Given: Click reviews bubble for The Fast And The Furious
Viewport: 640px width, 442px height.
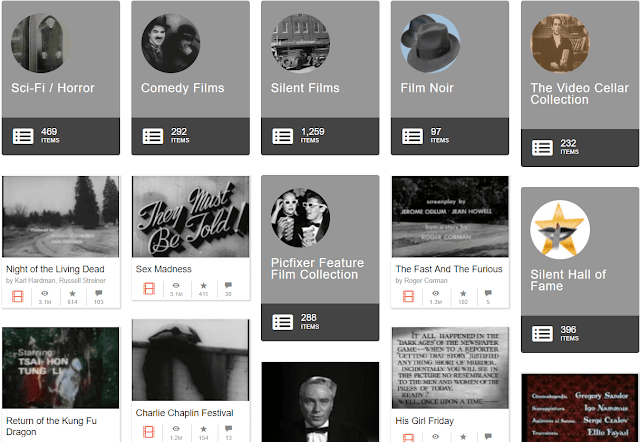Looking at the screenshot, I should pyautogui.click(x=488, y=293).
